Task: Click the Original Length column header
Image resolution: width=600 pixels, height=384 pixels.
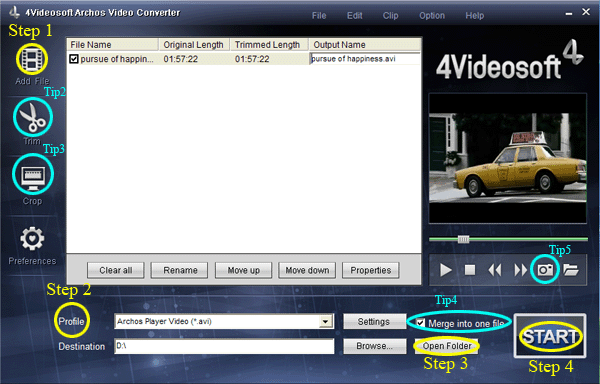Action: pos(194,45)
